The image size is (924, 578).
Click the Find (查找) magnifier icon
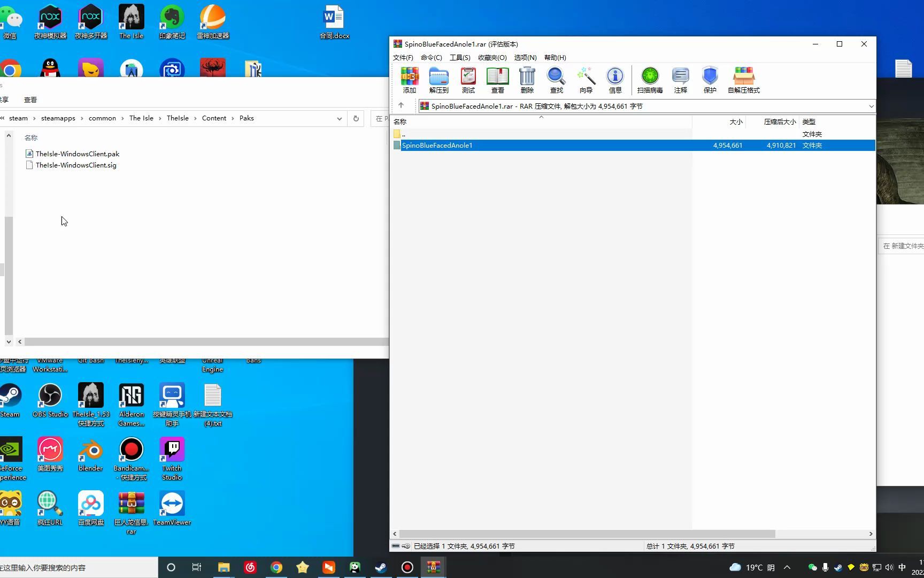557,80
